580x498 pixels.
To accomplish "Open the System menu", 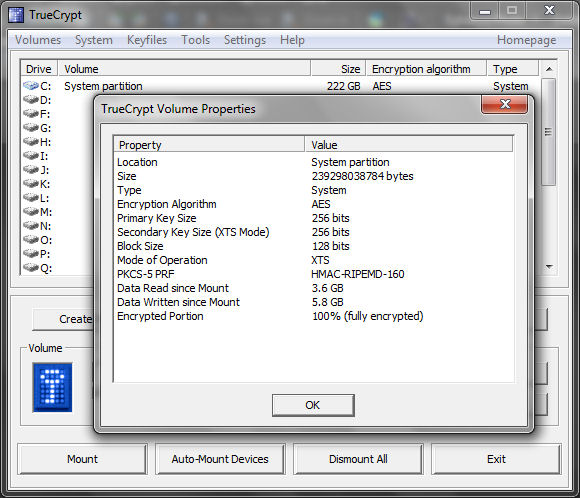I will 94,40.
